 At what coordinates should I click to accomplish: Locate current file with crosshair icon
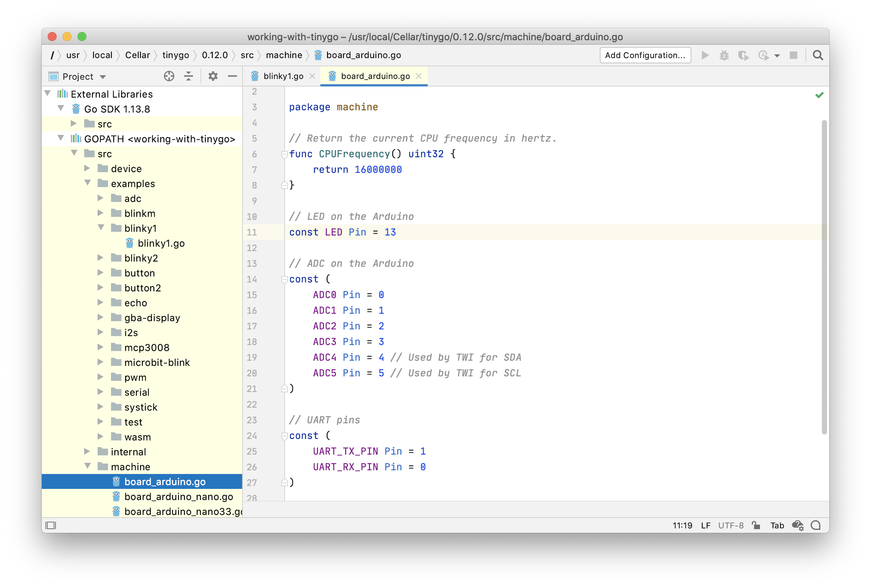pos(169,76)
